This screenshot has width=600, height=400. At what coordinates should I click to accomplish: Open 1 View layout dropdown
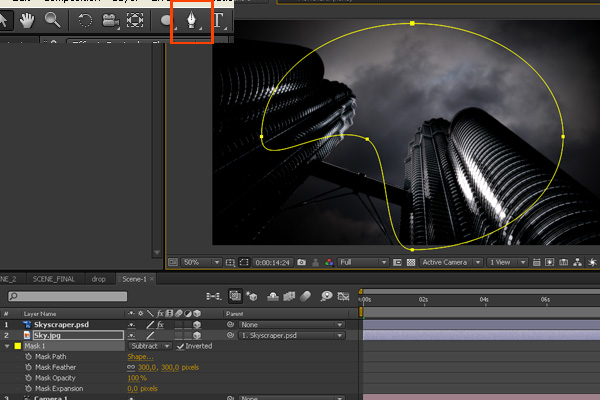tap(507, 262)
